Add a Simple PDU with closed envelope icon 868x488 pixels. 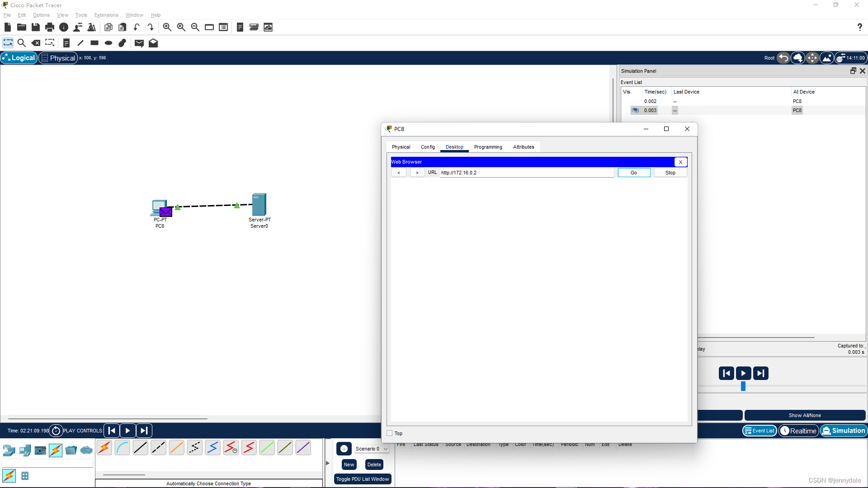coord(139,43)
